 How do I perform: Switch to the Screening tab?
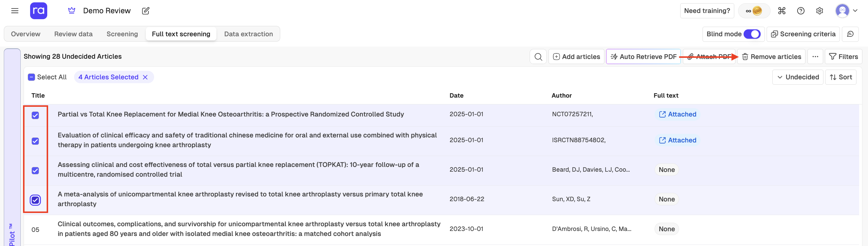(x=122, y=34)
